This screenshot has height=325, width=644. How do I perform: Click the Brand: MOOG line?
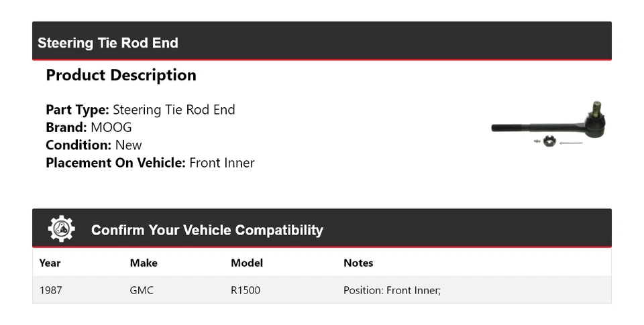click(89, 127)
